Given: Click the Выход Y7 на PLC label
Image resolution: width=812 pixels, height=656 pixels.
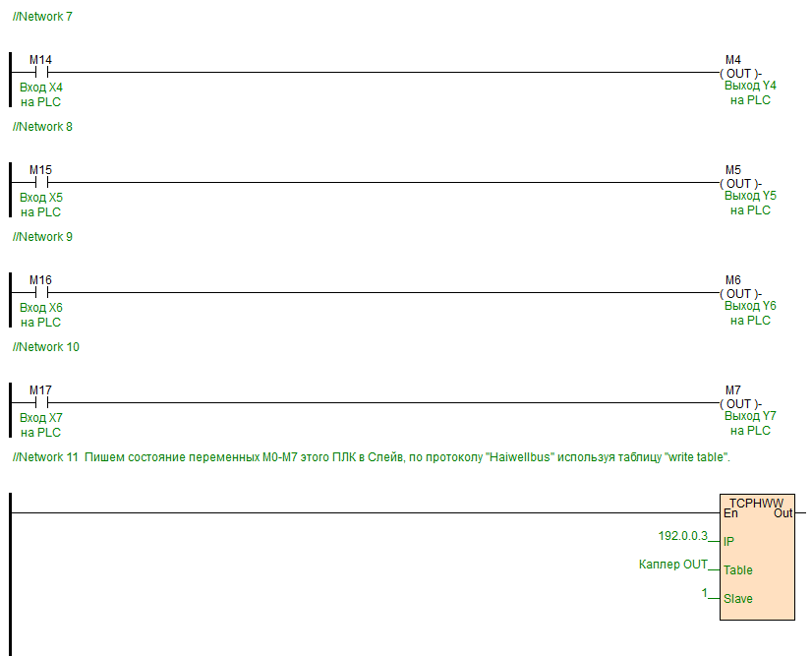Looking at the screenshot, I should coord(750,423).
